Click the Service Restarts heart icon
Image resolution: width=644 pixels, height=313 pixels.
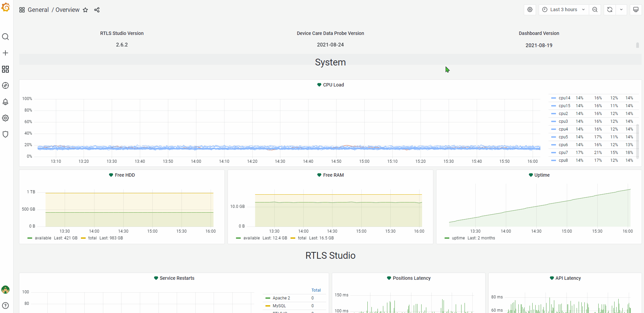coord(156,278)
